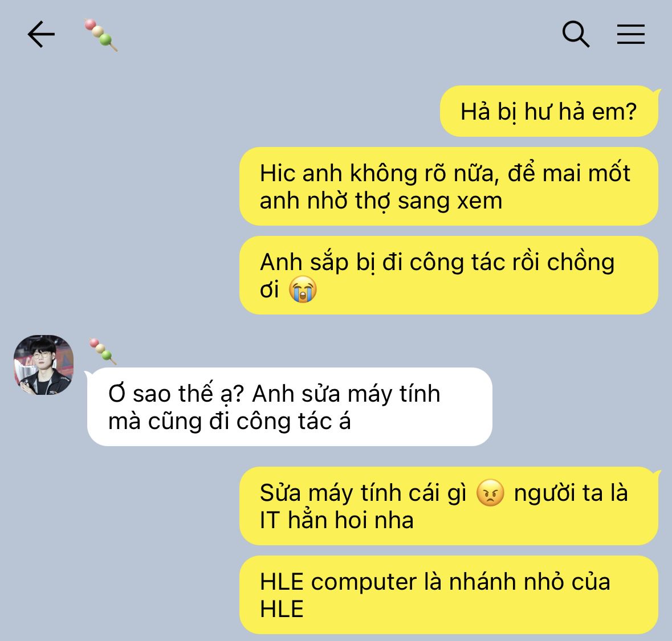Tap the dango emoji sender name

[x=103, y=352]
